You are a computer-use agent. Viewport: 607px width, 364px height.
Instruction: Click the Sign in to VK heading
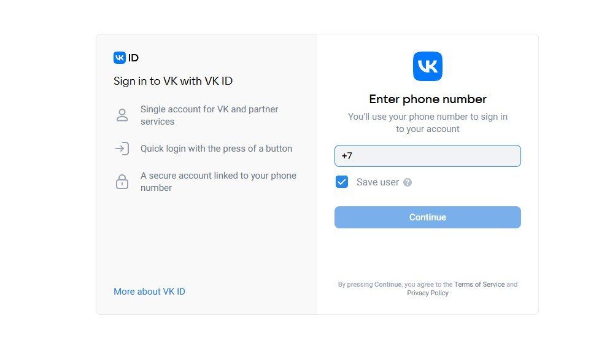pos(173,81)
